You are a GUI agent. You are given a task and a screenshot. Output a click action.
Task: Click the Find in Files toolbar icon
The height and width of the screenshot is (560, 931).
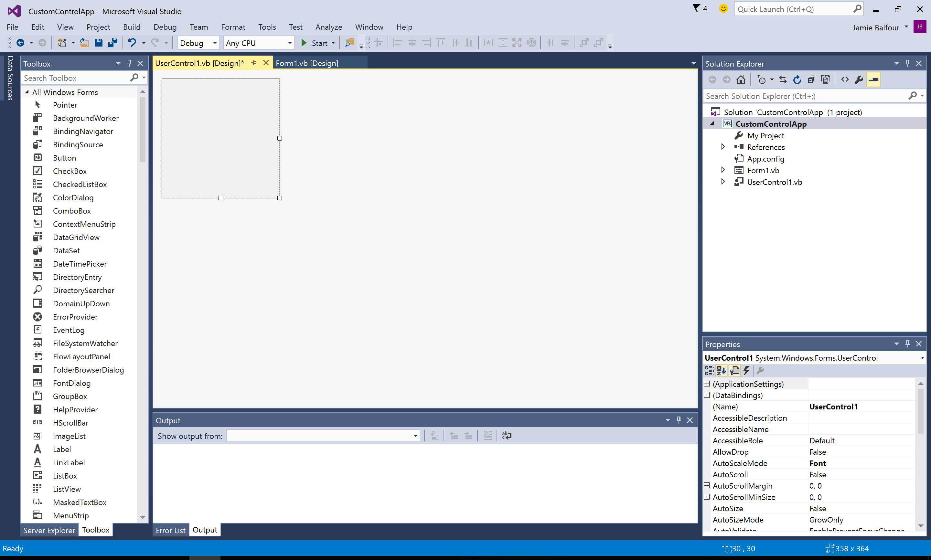(x=349, y=43)
